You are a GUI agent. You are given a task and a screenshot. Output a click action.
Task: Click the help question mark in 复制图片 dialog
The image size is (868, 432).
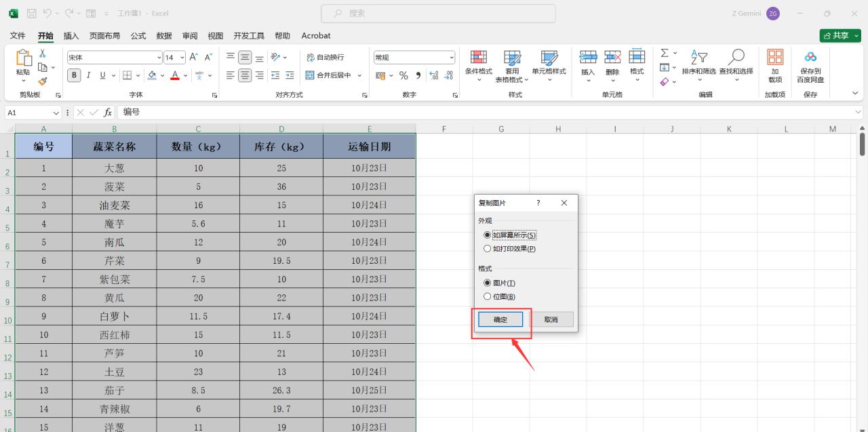(x=538, y=203)
